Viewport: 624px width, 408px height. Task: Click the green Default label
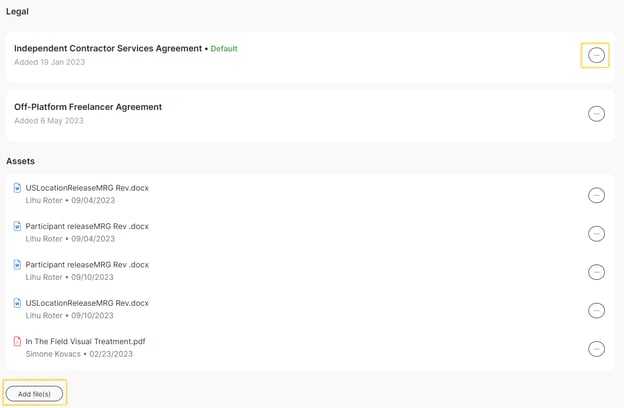[224, 49]
